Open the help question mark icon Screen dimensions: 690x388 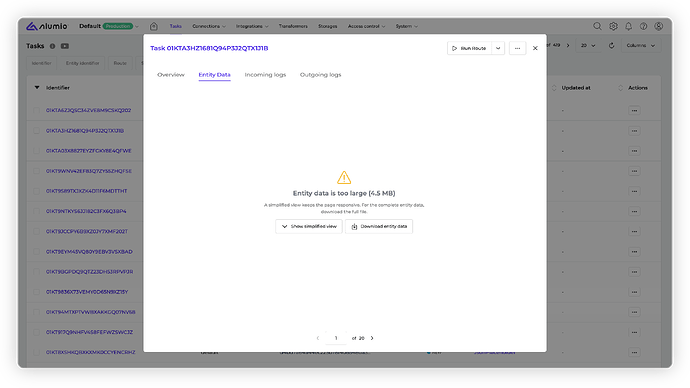[x=643, y=26]
